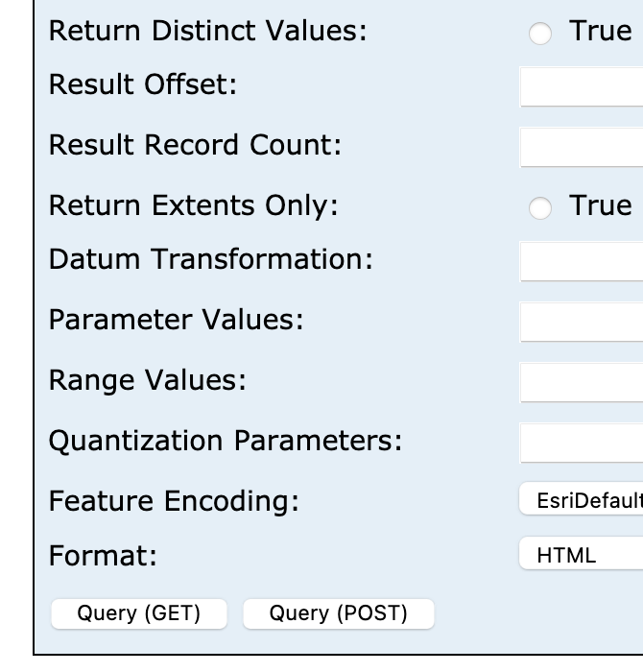
Task: Click the "Quantization Parameters:" label text
Action: click(x=226, y=442)
